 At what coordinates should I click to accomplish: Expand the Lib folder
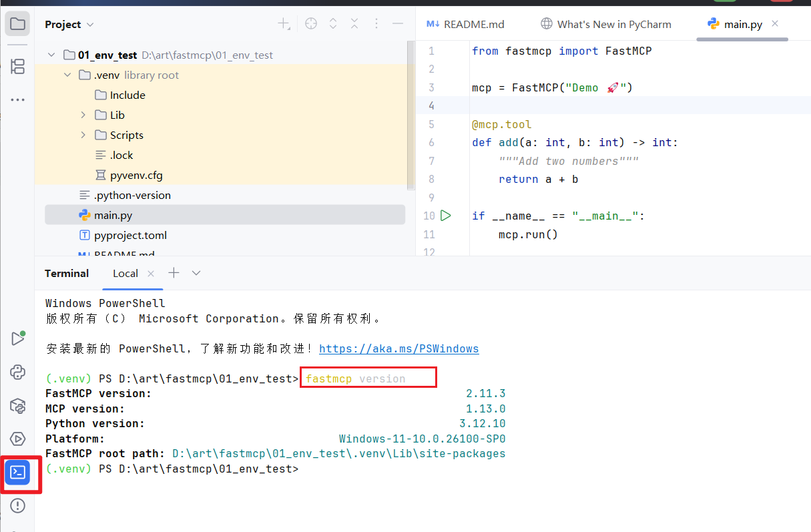[83, 115]
